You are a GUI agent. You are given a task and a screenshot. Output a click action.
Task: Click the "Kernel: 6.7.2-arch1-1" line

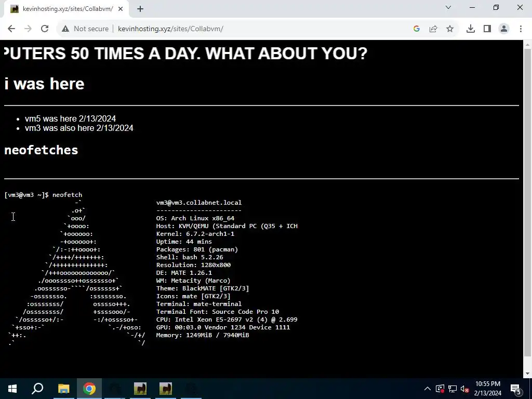[195, 234]
